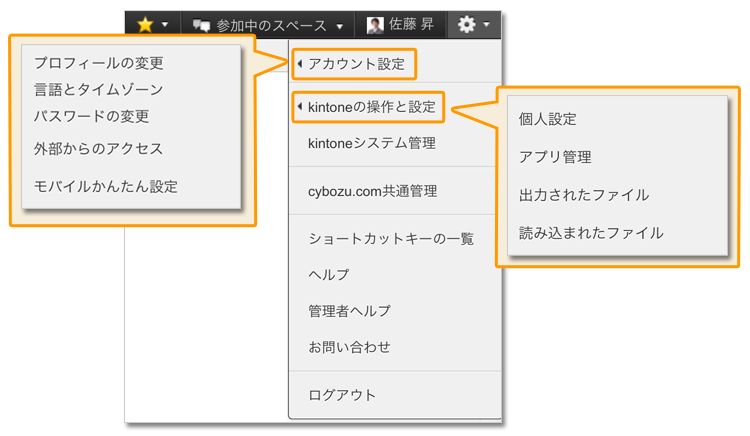Select プロフィールの変更

click(x=98, y=63)
